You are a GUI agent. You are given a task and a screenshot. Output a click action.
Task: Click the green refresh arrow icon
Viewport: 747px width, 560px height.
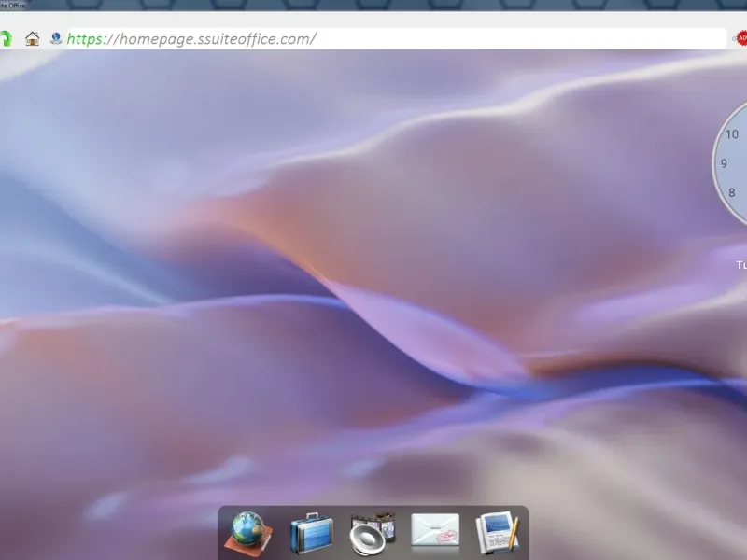click(6, 38)
